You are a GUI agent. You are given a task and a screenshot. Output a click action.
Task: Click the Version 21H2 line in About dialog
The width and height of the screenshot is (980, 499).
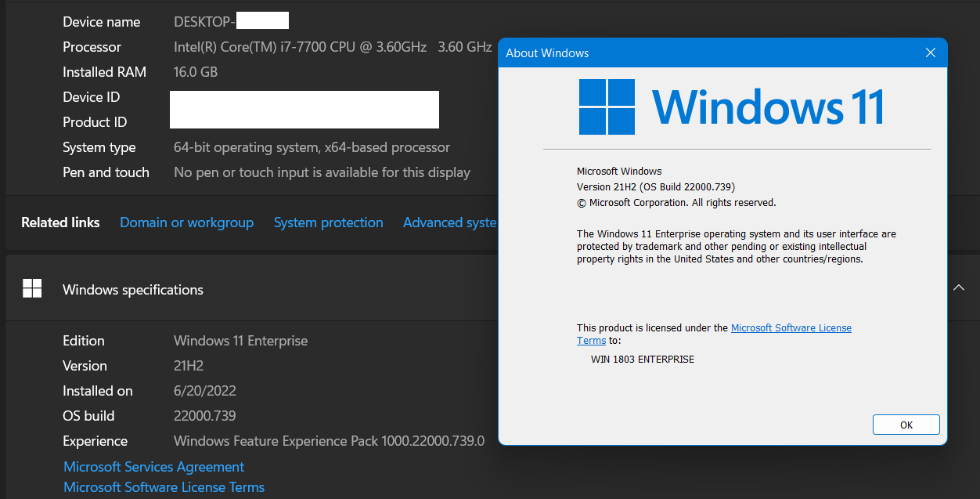tap(656, 186)
